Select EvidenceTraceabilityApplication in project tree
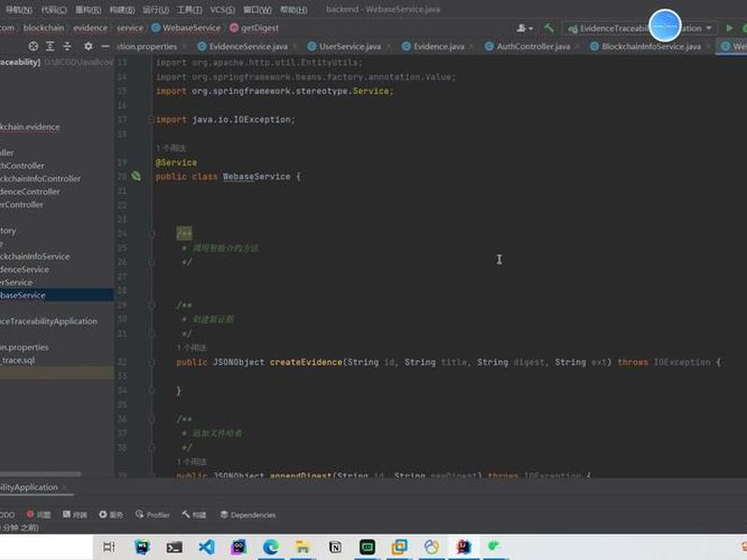The image size is (747, 560). 49,321
